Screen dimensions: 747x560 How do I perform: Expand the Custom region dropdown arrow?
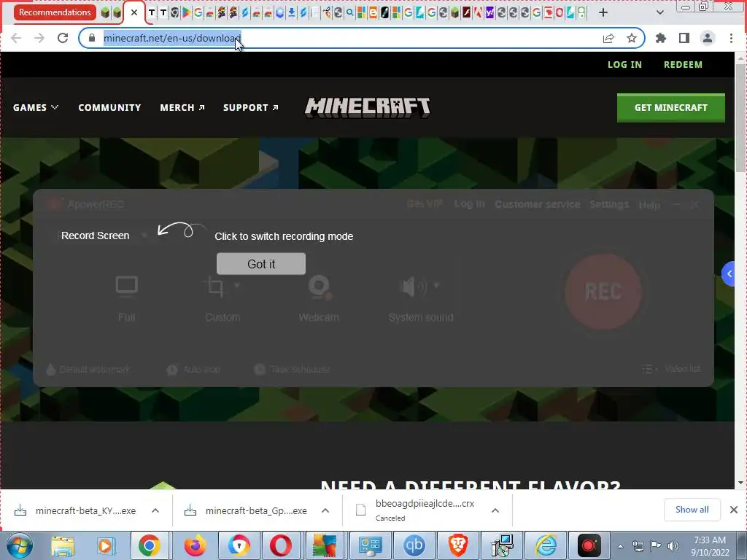[237, 285]
